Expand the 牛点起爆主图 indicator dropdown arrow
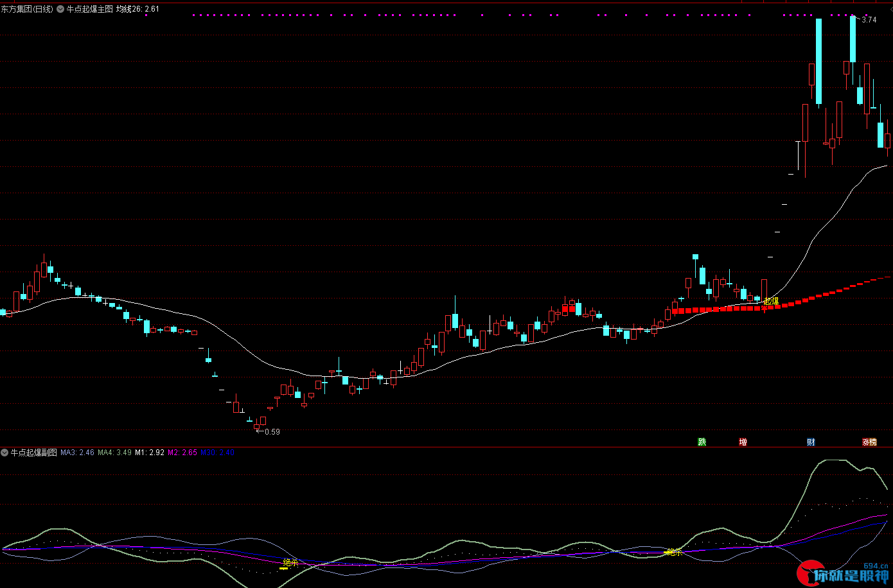The image size is (893, 588). [x=60, y=9]
